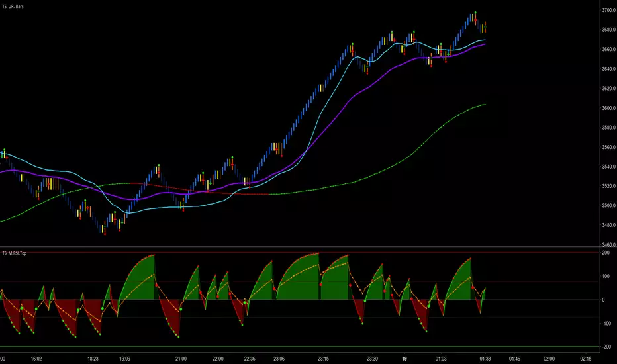This screenshot has height=364, width=617.
Task: Click the green dotted slow average's right end
Action: pyautogui.click(x=485, y=104)
